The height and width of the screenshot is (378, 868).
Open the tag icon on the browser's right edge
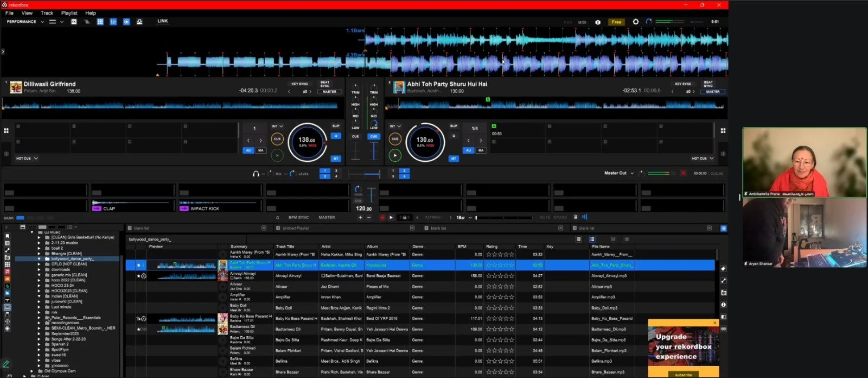[x=723, y=269]
